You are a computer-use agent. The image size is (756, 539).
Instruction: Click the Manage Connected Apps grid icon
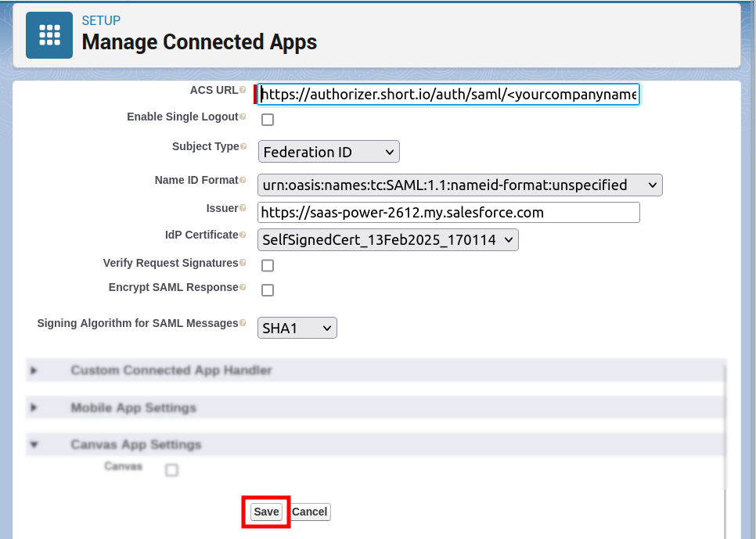click(x=49, y=35)
